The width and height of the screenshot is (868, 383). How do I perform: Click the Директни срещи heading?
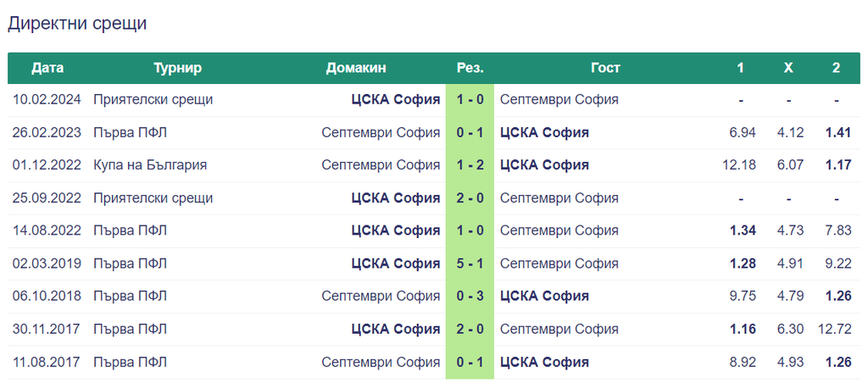point(77,24)
